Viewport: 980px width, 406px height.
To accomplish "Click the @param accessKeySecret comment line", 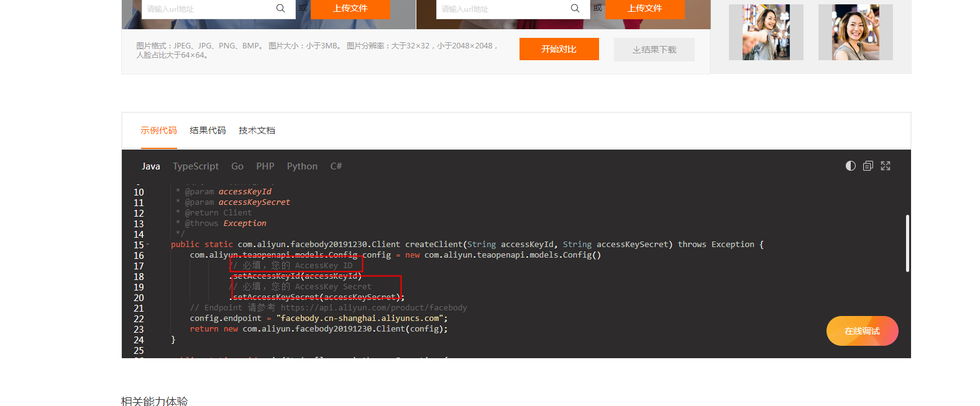I will pos(232,202).
